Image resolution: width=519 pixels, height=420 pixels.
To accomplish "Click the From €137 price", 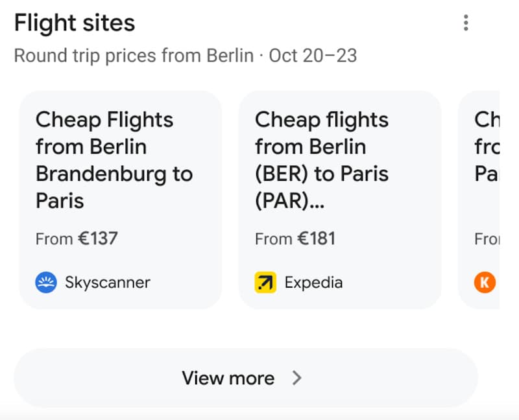I will [77, 239].
